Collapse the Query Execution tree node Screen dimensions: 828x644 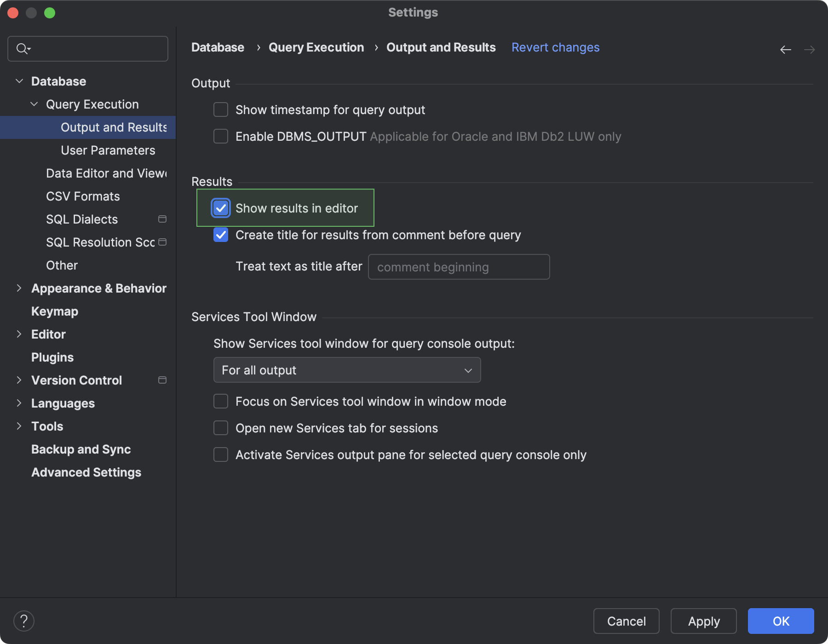pyautogui.click(x=34, y=104)
